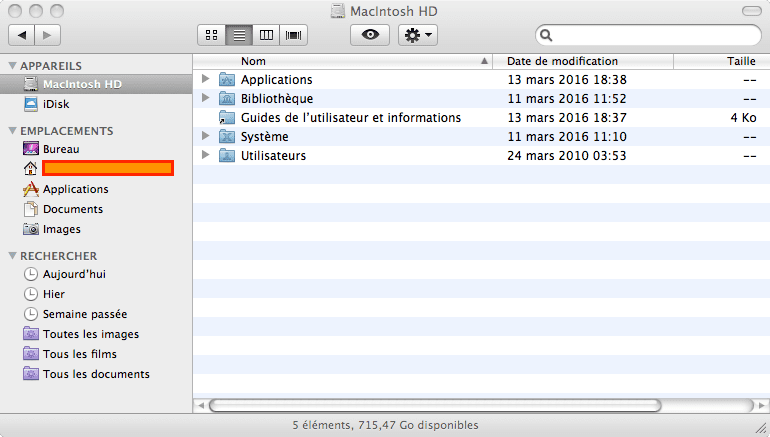Switch to column view
The width and height of the screenshot is (770, 437).
tap(266, 35)
